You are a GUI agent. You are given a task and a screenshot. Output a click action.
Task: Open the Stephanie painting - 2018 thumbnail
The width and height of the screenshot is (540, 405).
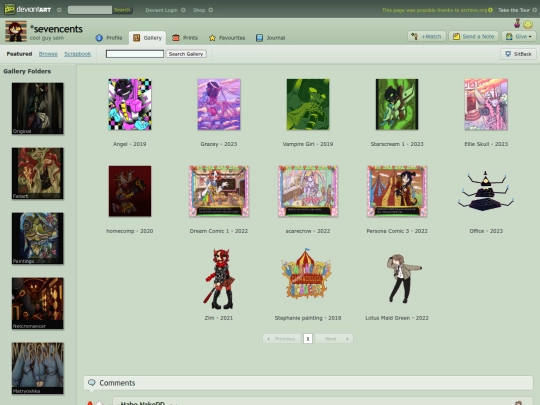(307, 273)
